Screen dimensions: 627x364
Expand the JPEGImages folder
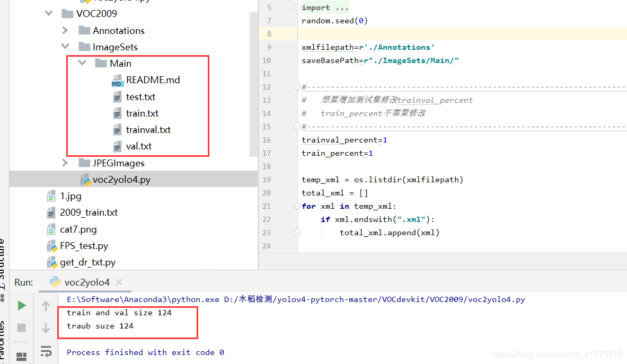[x=65, y=163]
